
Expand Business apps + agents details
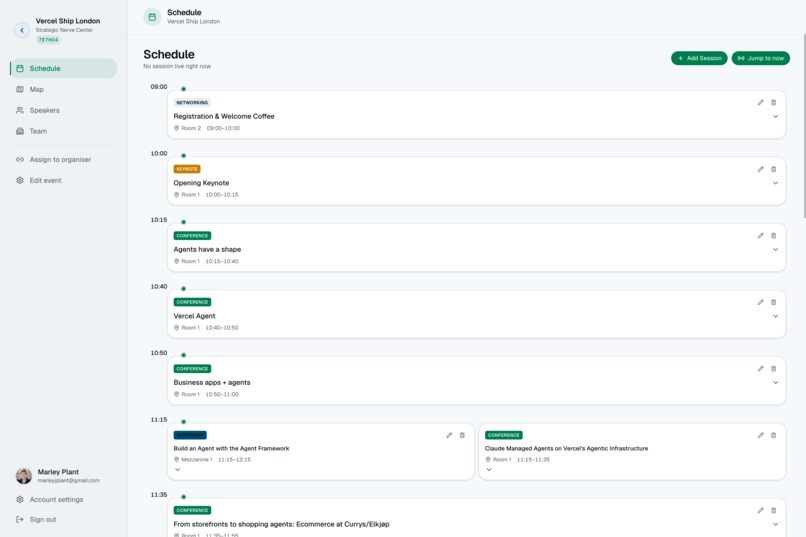coord(775,383)
